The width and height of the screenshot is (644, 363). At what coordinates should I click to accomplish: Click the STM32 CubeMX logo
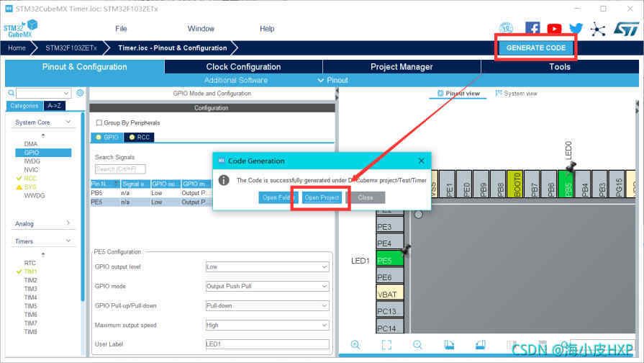[x=21, y=29]
